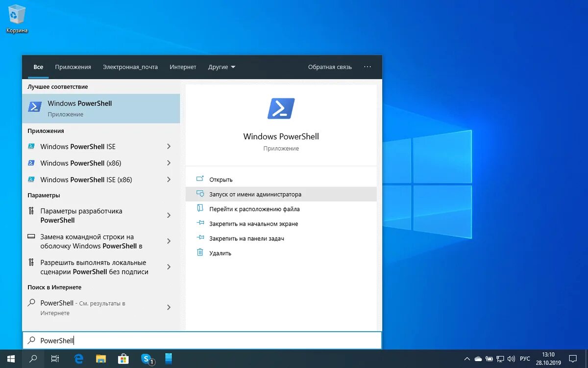
Task: Open the clock showing 13:10
Action: click(548, 359)
